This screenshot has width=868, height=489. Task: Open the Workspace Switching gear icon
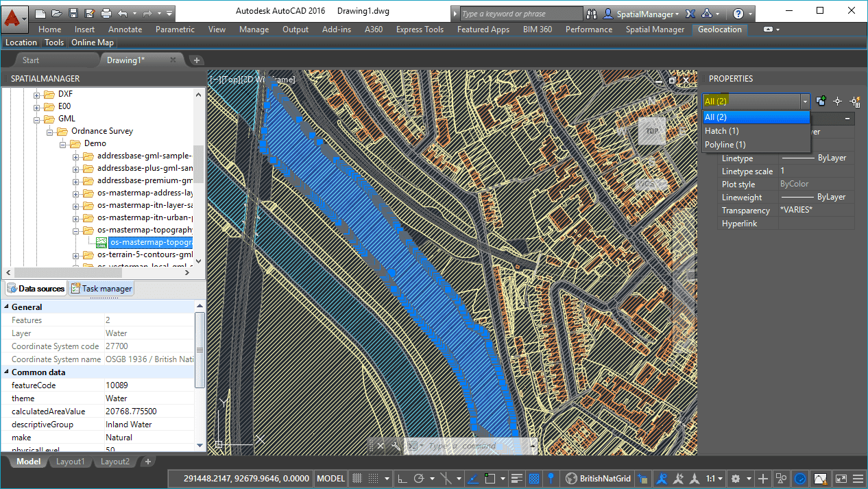tap(736, 478)
